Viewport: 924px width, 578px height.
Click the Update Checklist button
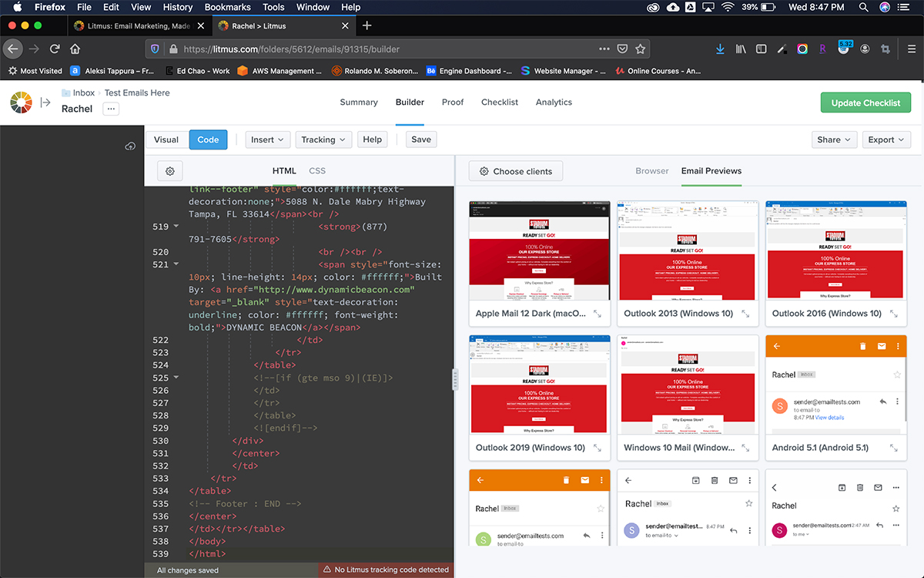865,102
